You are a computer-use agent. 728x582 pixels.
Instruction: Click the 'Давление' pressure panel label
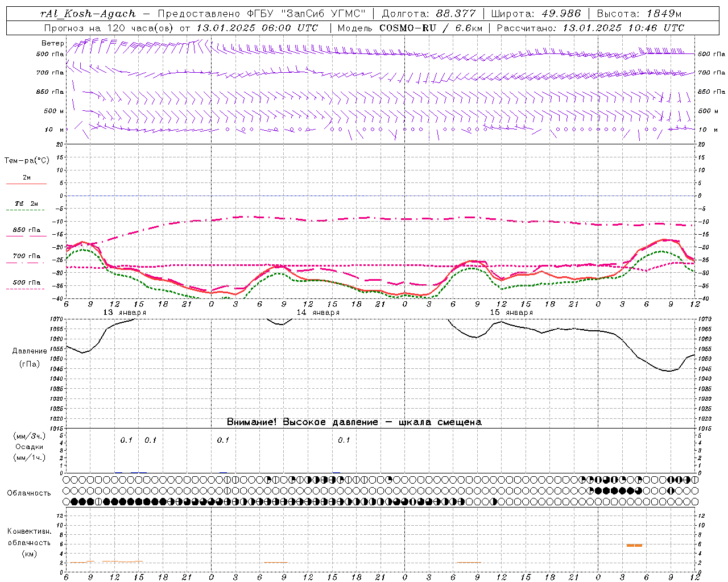pyautogui.click(x=29, y=351)
